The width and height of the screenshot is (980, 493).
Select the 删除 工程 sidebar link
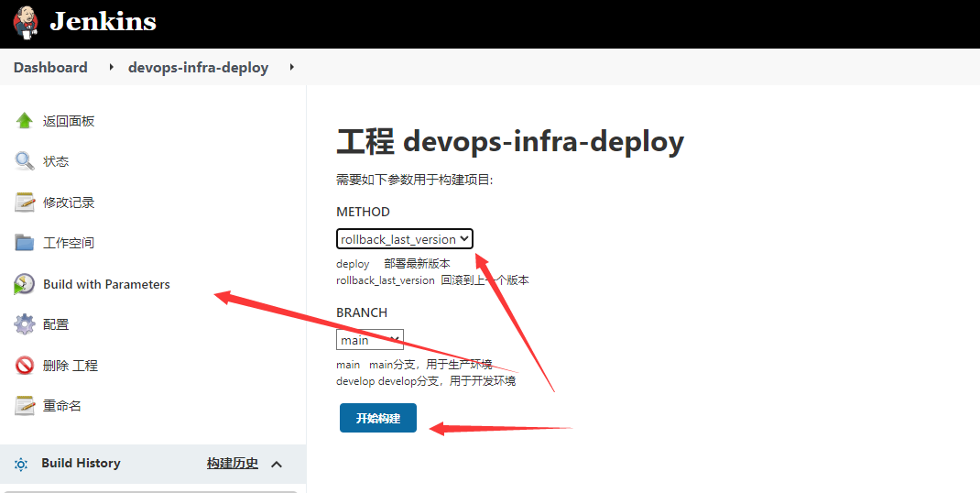pyautogui.click(x=70, y=366)
